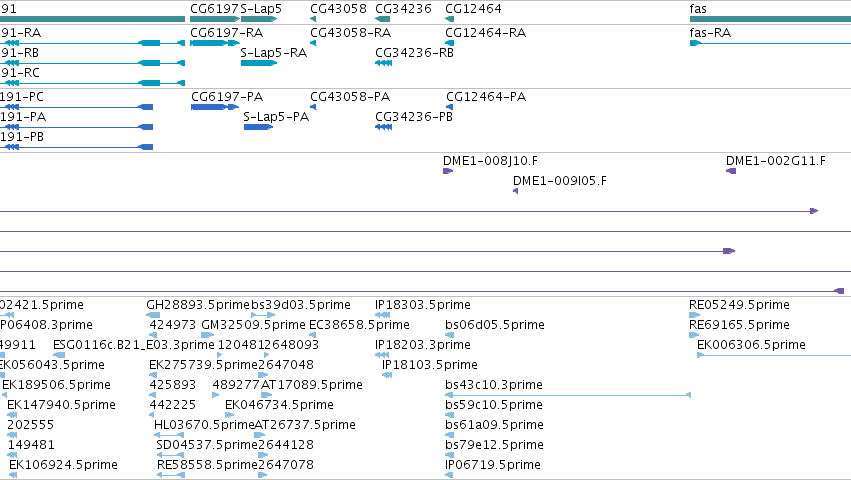The height and width of the screenshot is (480, 851).
Task: Click EST IP18303.5prime
Action: [423, 305]
